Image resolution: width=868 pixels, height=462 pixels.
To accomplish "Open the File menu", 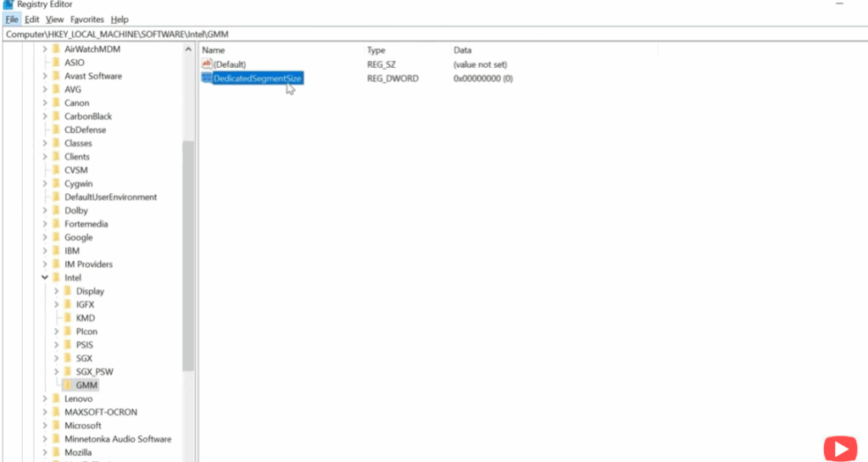I will (12, 19).
